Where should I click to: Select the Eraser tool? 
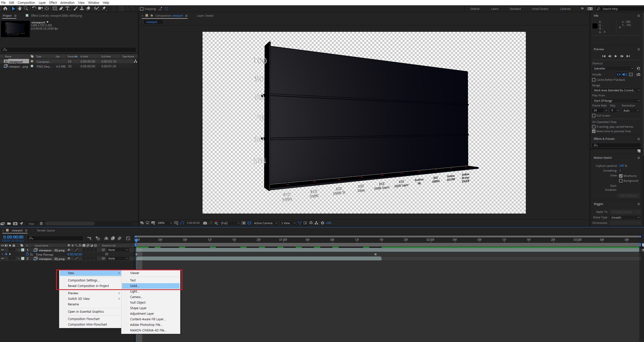pyautogui.click(x=88, y=9)
